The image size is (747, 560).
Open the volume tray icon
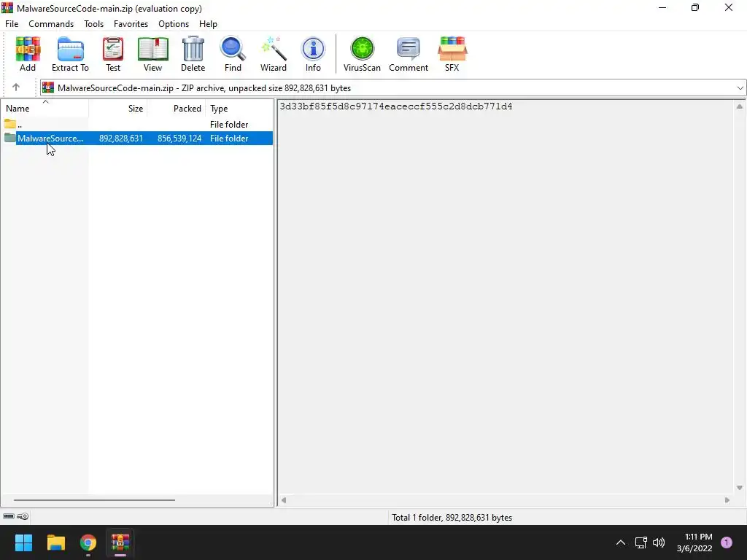659,542
